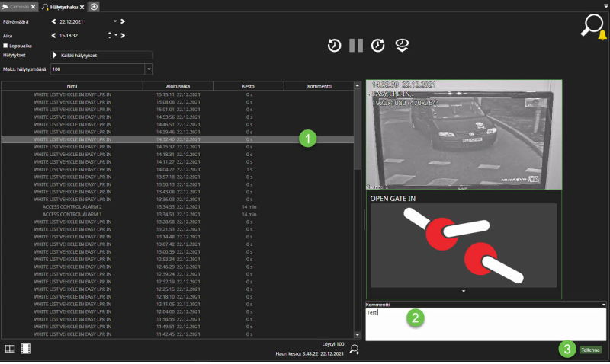Click the Tallenna button
The width and height of the screenshot is (610, 364).
(x=590, y=350)
